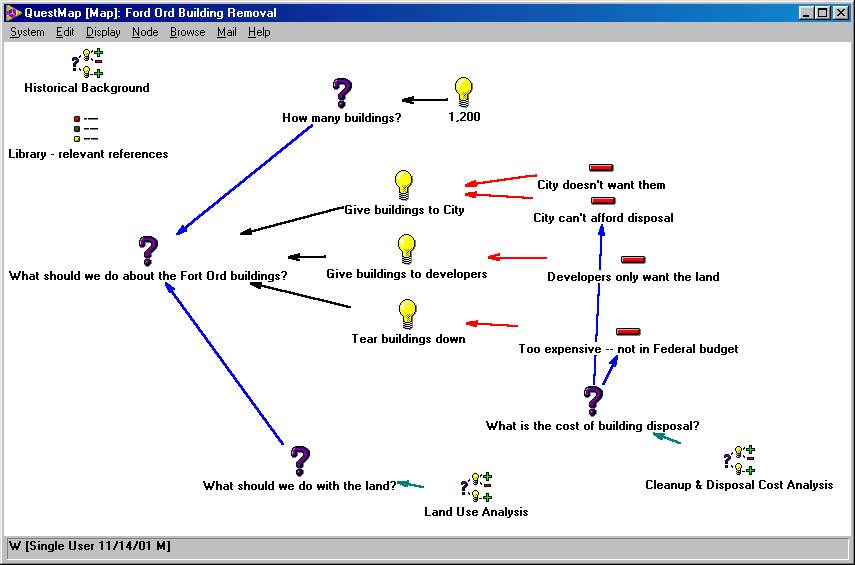
Task: Open the System menu
Action: (27, 32)
